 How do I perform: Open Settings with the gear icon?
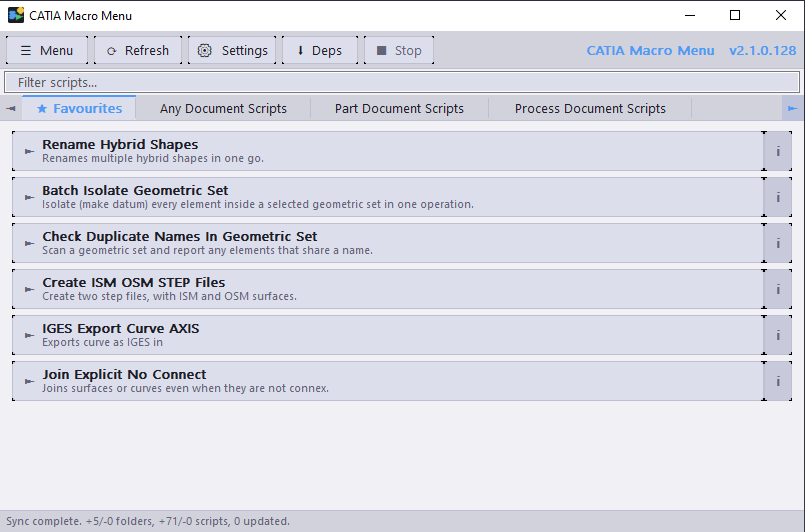(232, 50)
